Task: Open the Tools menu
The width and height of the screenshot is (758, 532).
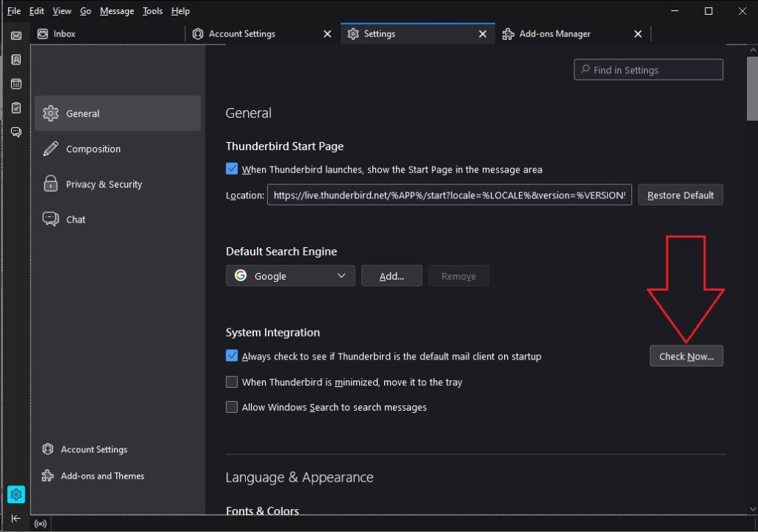Action: pos(152,11)
